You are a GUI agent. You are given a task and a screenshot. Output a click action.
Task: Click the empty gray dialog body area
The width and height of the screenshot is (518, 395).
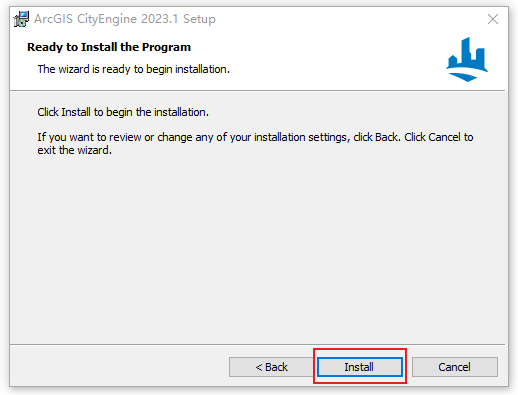pos(257,250)
